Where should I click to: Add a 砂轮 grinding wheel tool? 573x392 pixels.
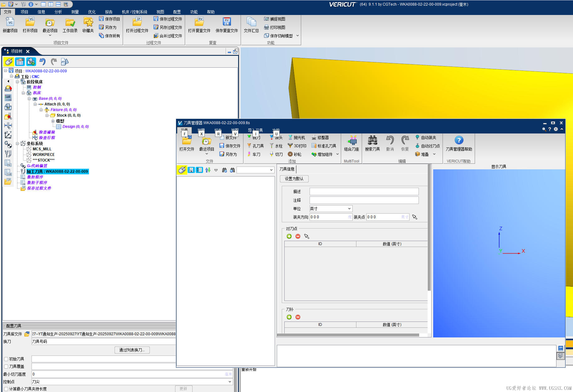tap(295, 154)
